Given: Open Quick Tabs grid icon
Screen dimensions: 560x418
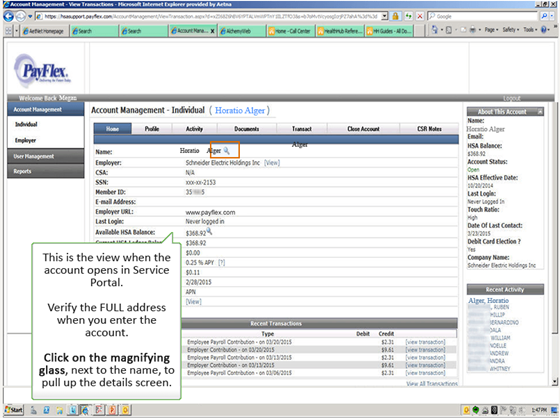Looking at the screenshot, I should pos(8,31).
